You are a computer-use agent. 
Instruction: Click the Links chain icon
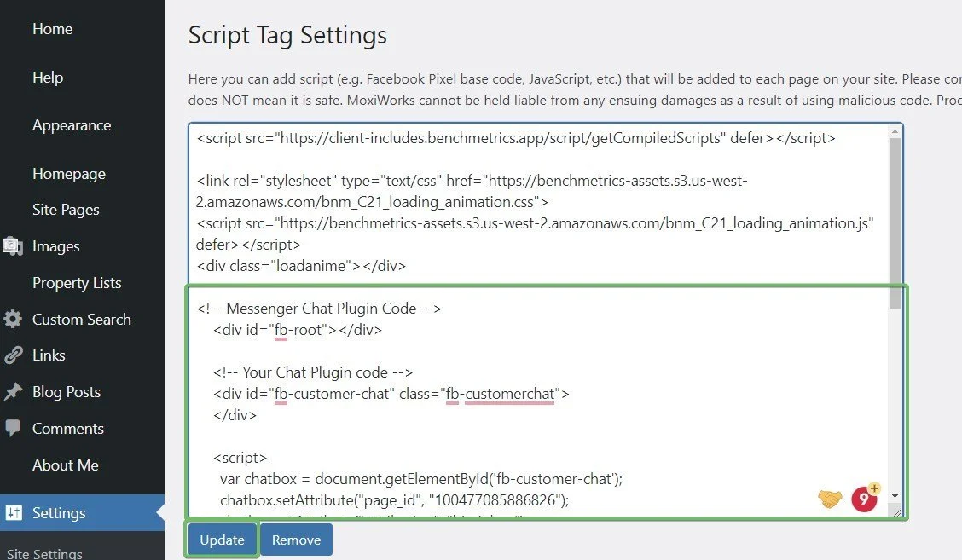click(x=12, y=355)
